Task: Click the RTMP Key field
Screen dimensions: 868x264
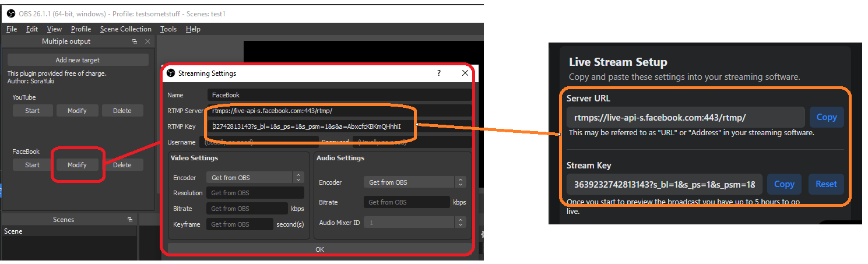Action: (x=339, y=126)
